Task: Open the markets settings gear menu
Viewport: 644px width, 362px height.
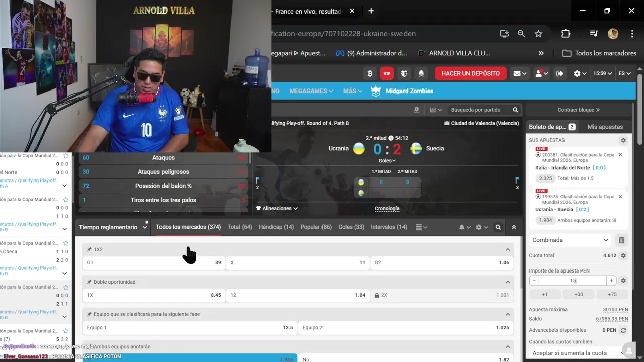Action: click(x=482, y=227)
